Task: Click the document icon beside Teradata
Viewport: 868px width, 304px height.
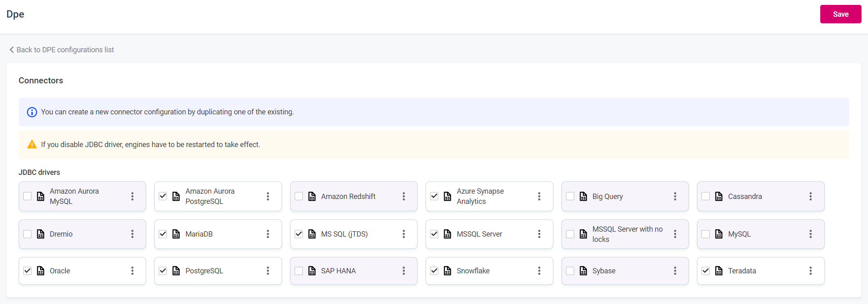Action: tap(719, 271)
